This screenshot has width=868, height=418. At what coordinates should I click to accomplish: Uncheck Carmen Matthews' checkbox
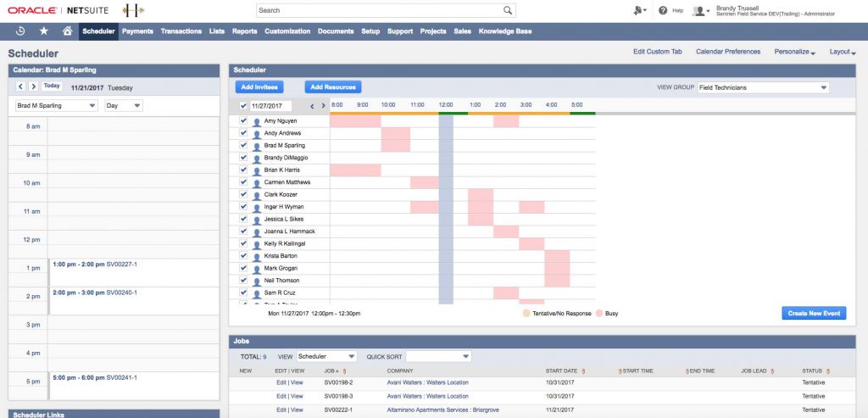243,181
